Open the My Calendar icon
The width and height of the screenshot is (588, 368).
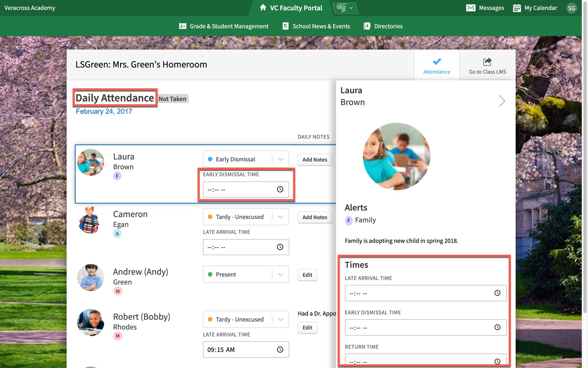click(517, 8)
